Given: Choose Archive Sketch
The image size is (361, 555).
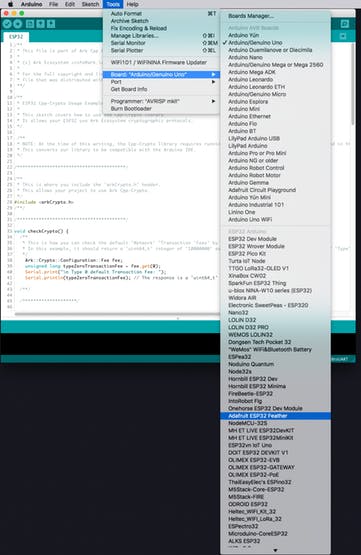Looking at the screenshot, I should click(161, 21).
